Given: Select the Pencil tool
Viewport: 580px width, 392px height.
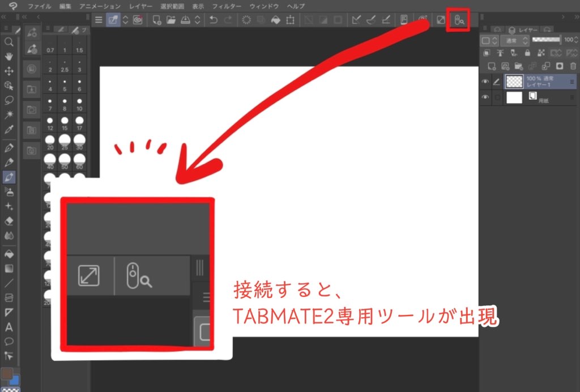Looking at the screenshot, I should pyautogui.click(x=9, y=163).
